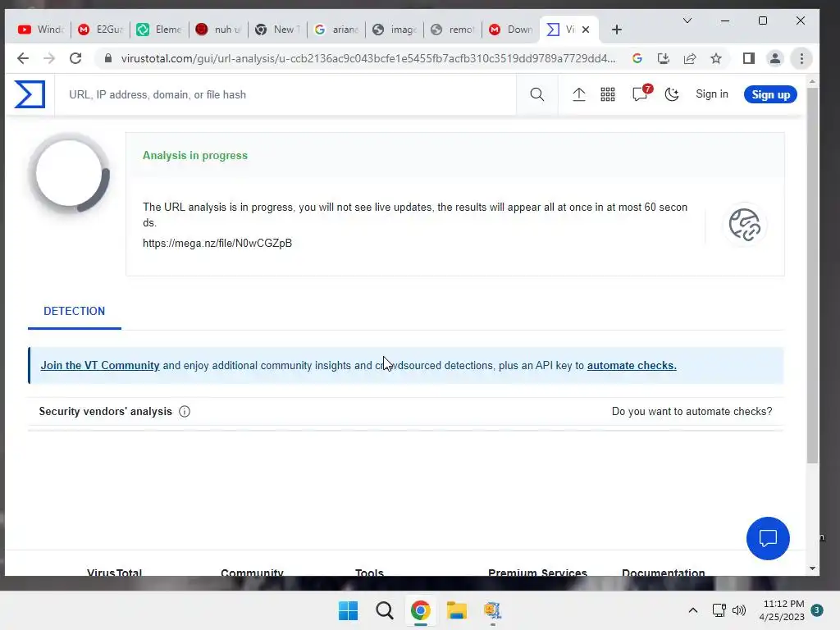Switch to the remot tab
This screenshot has height=630, width=840.
453,30
